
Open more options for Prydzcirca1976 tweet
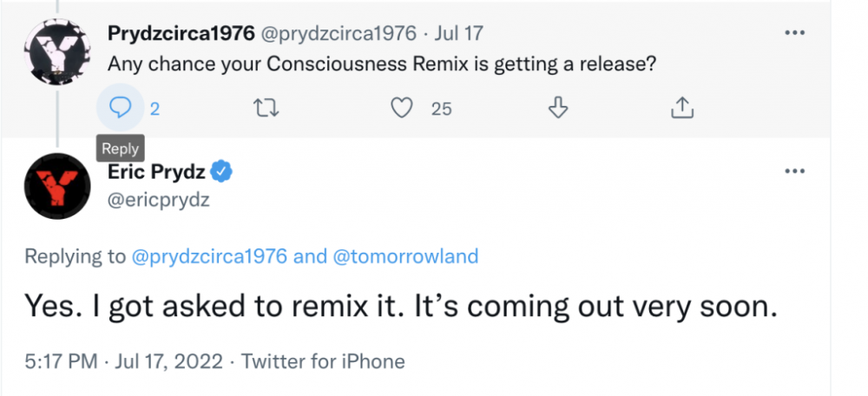coord(794,33)
